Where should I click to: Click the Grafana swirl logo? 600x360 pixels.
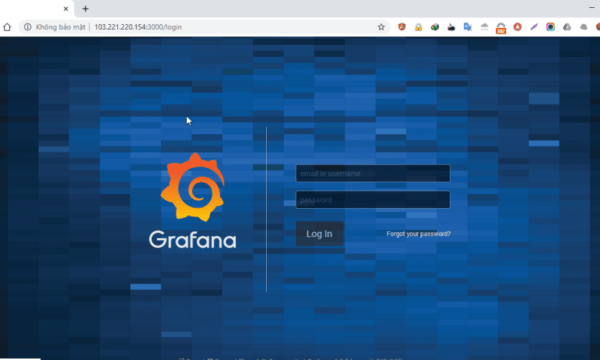pyautogui.click(x=192, y=187)
